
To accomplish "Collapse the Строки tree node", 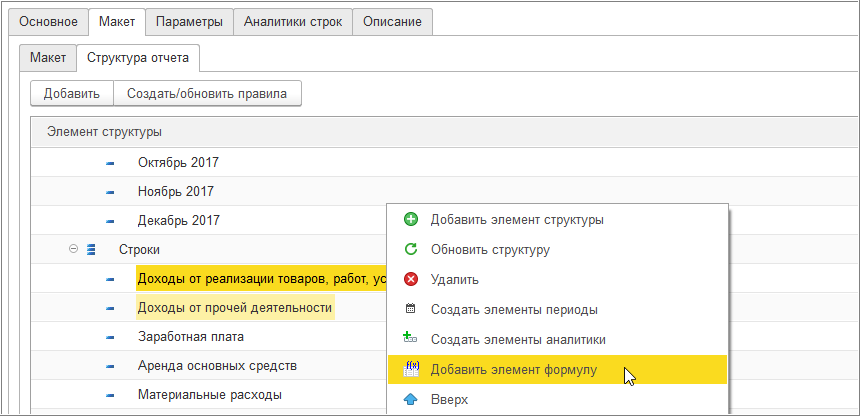I will (74, 249).
